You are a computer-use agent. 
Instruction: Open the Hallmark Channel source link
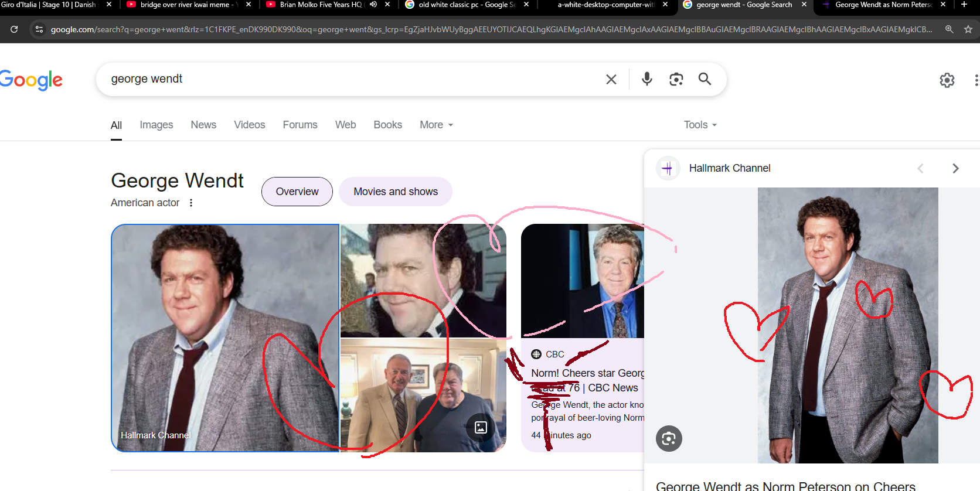pos(729,168)
